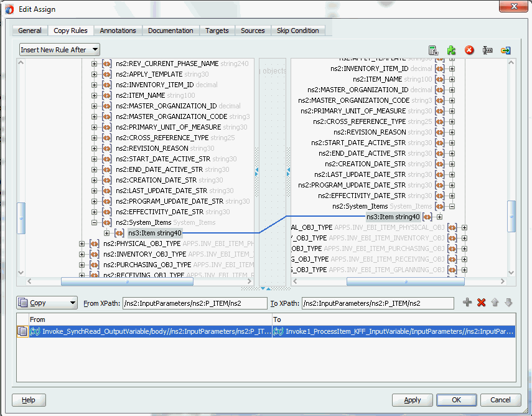
Task: Move rule down with down arrow icon
Action: [x=508, y=302]
